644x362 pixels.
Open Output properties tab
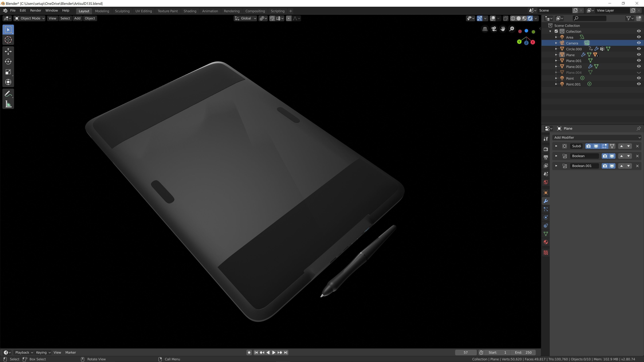(546, 157)
